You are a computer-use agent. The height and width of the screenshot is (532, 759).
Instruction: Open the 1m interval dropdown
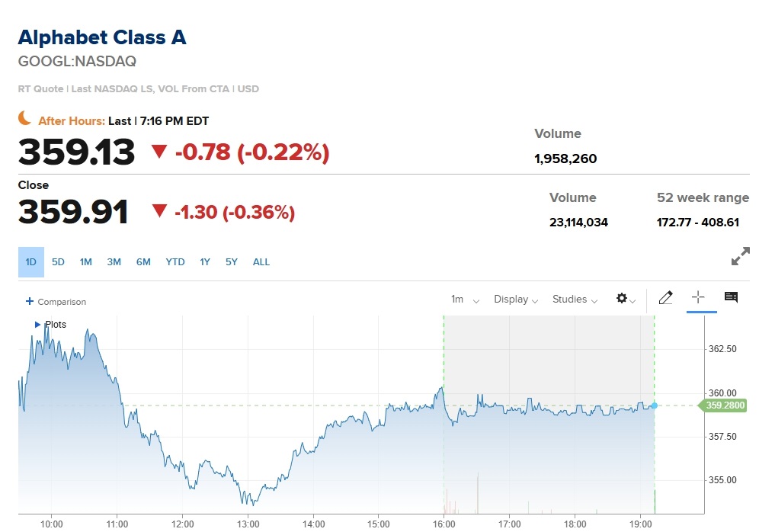pyautogui.click(x=465, y=300)
